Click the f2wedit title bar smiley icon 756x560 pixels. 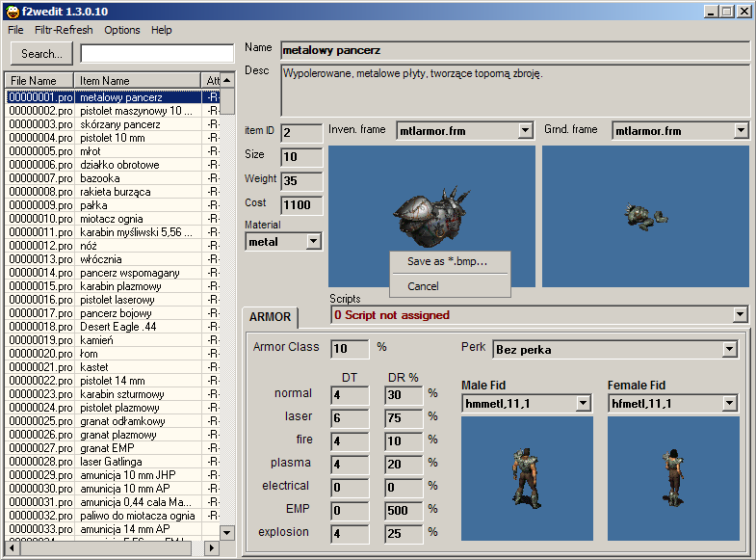(x=12, y=11)
